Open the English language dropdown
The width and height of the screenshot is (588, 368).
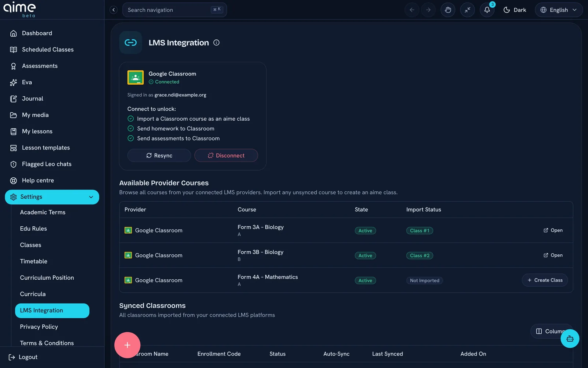pos(559,10)
